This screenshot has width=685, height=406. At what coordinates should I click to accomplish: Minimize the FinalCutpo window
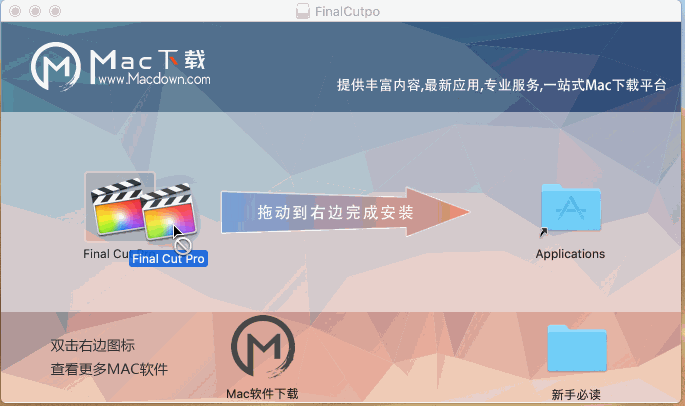coord(35,11)
